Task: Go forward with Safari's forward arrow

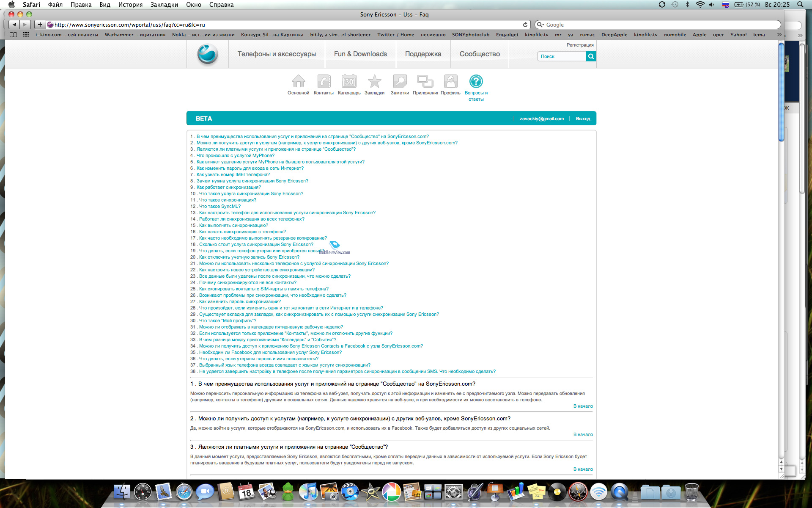Action: [25, 25]
